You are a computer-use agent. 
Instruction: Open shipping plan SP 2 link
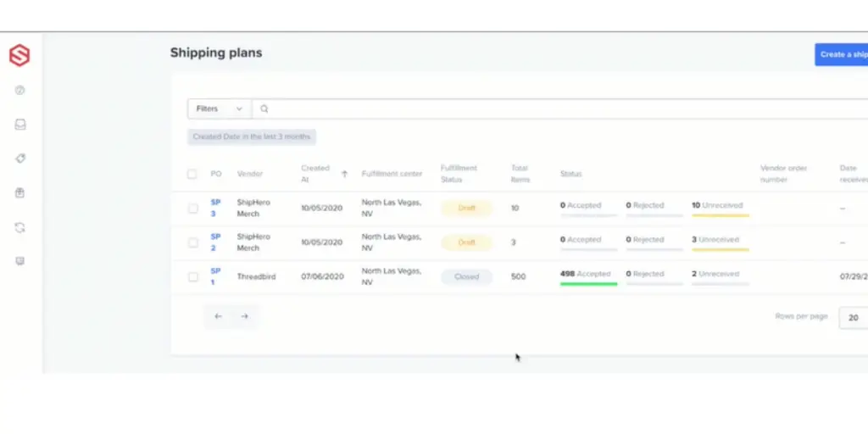pyautogui.click(x=215, y=242)
